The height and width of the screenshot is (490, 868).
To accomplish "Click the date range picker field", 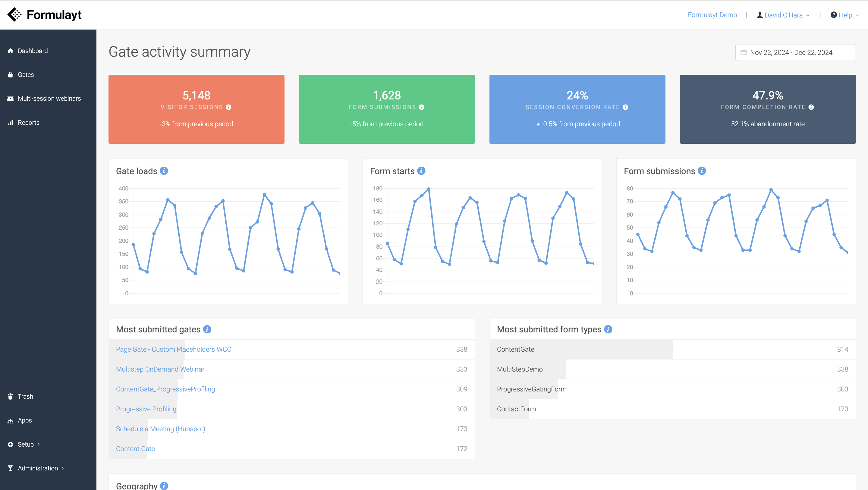I will [x=795, y=52].
